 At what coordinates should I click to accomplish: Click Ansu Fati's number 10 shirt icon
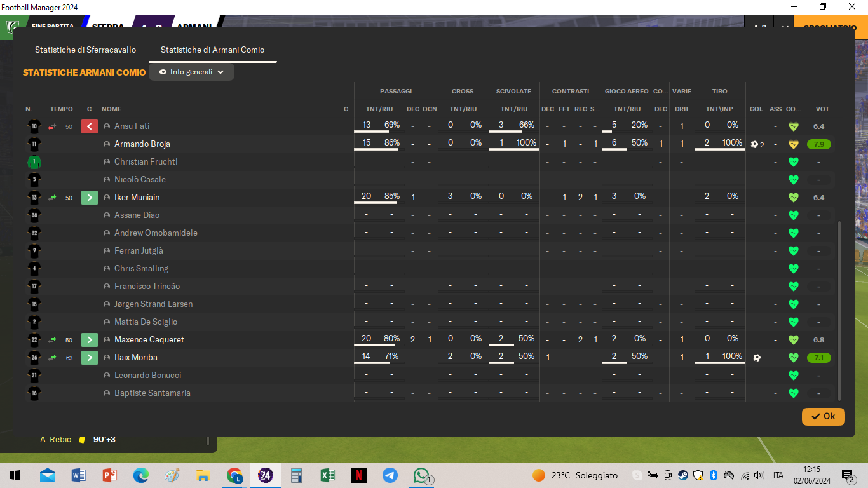tap(34, 126)
